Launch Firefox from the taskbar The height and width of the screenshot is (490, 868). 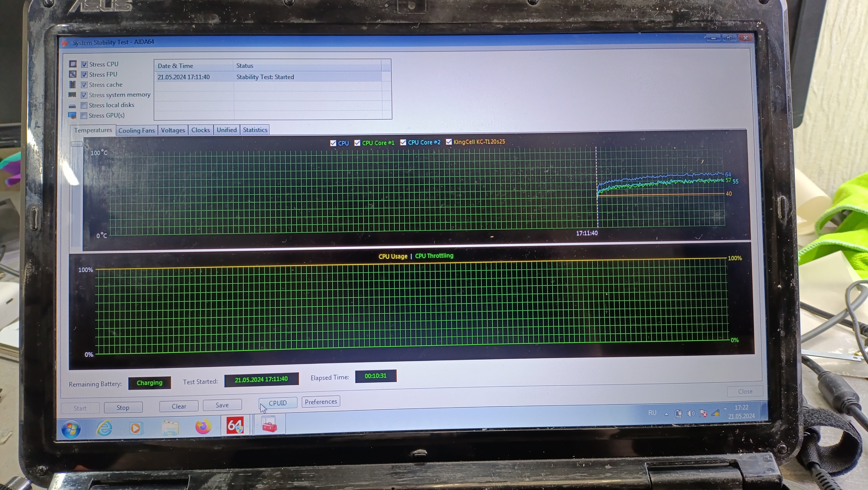point(203,426)
